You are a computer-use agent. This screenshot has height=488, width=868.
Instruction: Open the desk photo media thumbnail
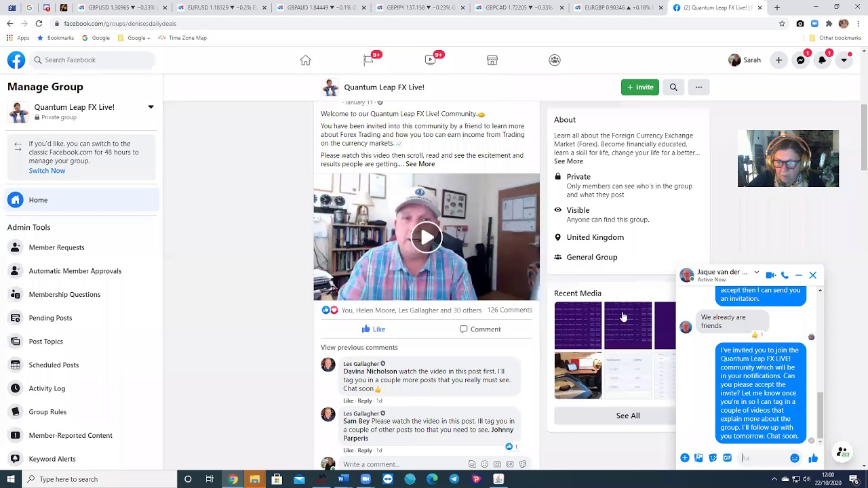point(578,375)
